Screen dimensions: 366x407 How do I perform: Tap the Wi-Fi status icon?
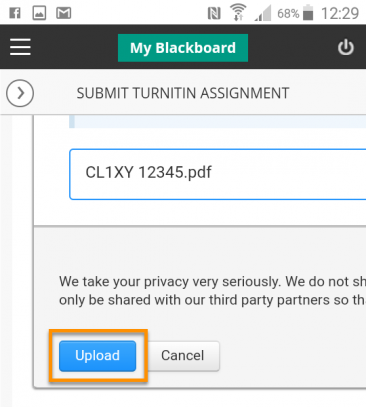[x=238, y=12]
